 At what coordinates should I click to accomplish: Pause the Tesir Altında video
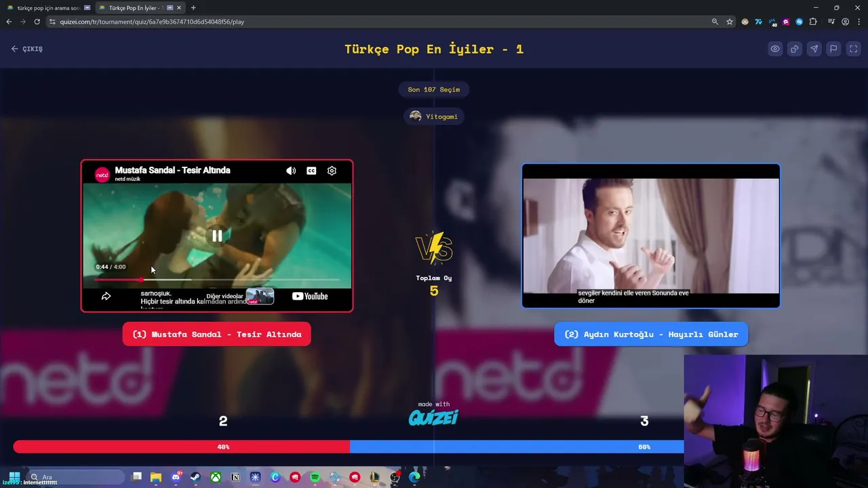(217, 236)
